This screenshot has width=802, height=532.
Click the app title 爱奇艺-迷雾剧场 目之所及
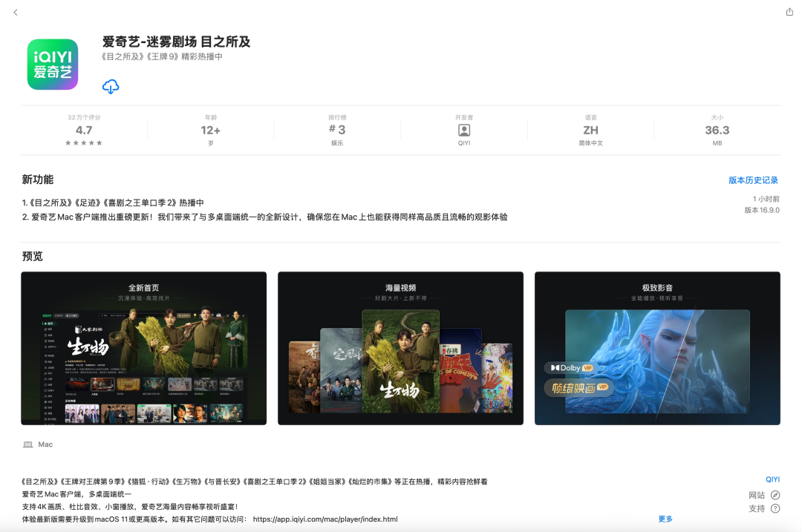(x=177, y=42)
